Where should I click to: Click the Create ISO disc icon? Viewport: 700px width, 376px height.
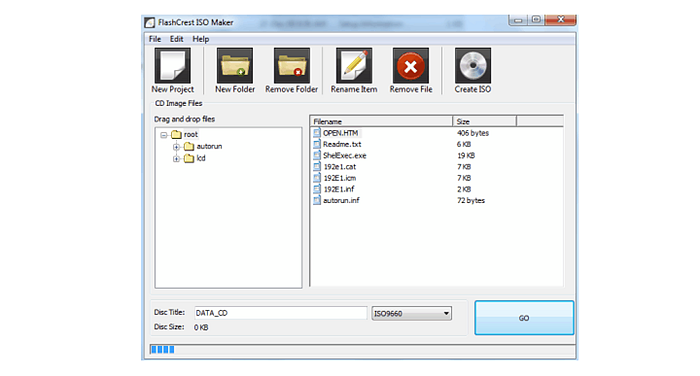(473, 66)
